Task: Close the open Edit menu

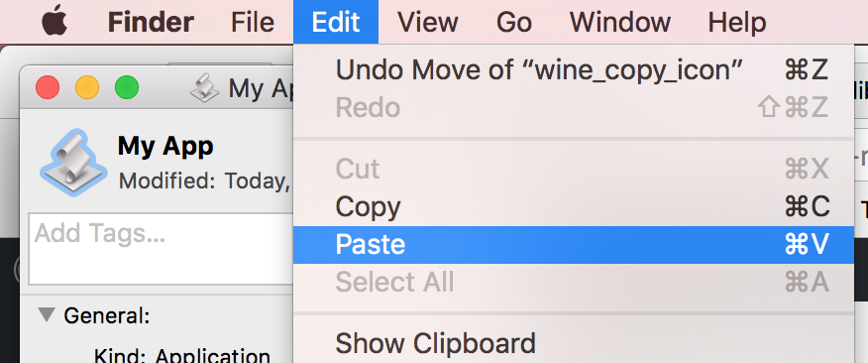Action: [x=336, y=22]
